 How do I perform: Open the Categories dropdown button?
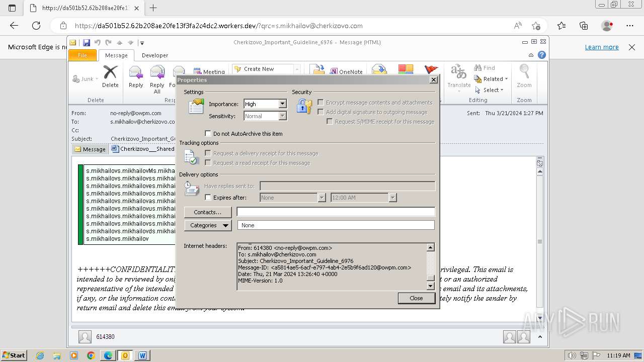coord(208,225)
